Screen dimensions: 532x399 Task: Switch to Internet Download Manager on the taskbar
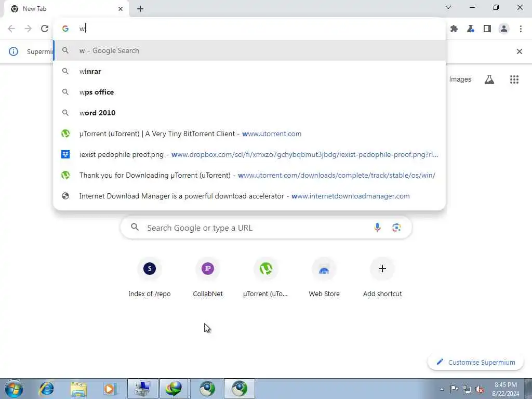(174, 389)
